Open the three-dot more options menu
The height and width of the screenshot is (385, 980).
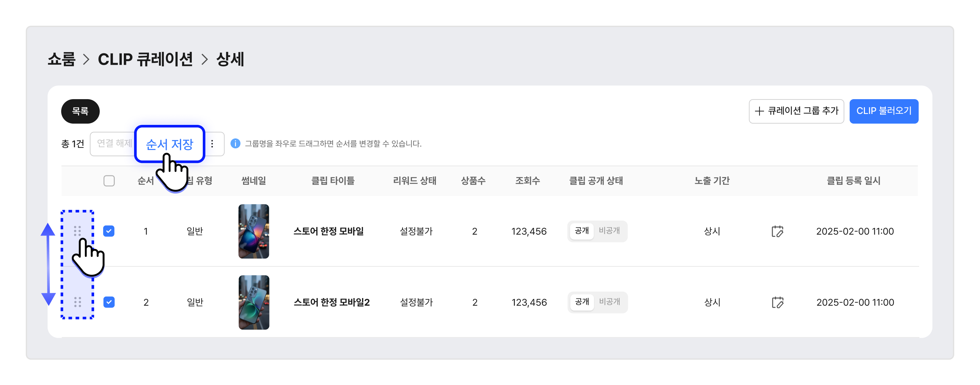pyautogui.click(x=212, y=144)
